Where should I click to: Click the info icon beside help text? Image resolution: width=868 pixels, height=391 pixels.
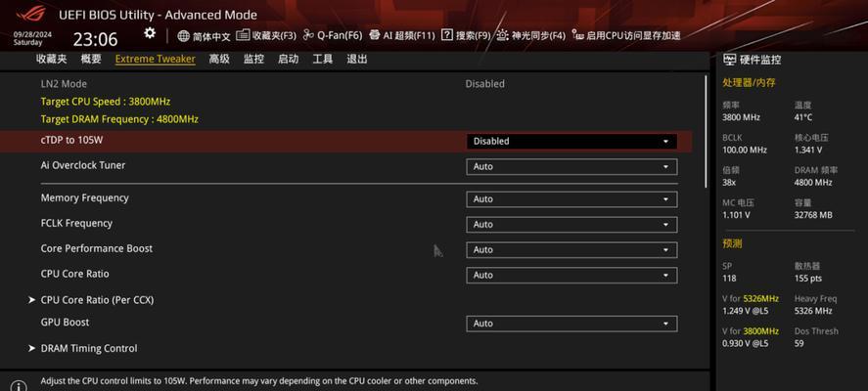click(19, 386)
